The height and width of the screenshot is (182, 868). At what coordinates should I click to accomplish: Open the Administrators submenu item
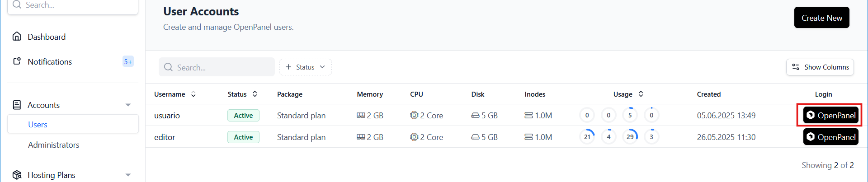(53, 145)
